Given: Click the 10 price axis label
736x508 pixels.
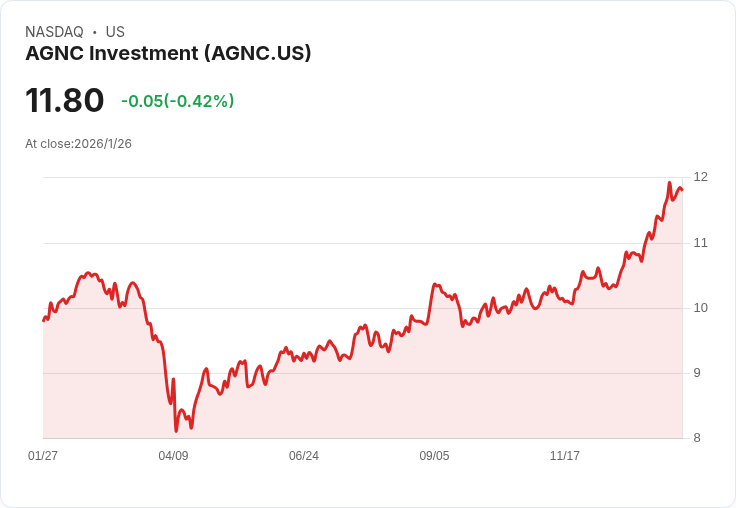Looking at the screenshot, I should [700, 307].
